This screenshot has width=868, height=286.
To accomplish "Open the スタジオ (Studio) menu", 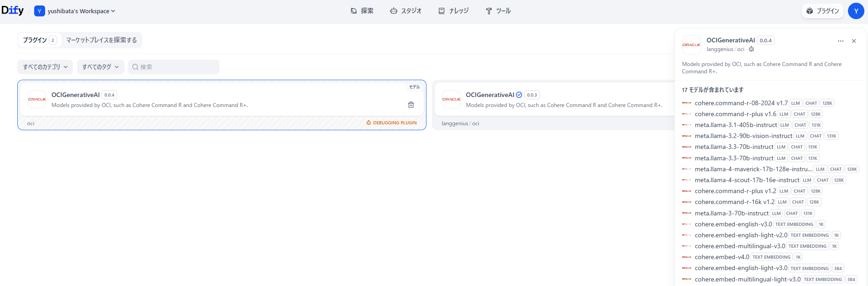I will (406, 11).
